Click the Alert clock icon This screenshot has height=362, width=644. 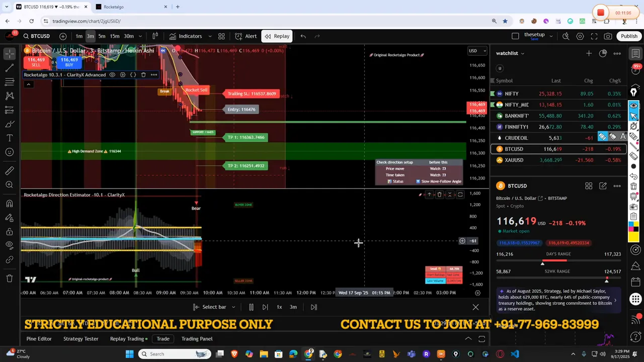tap(238, 36)
